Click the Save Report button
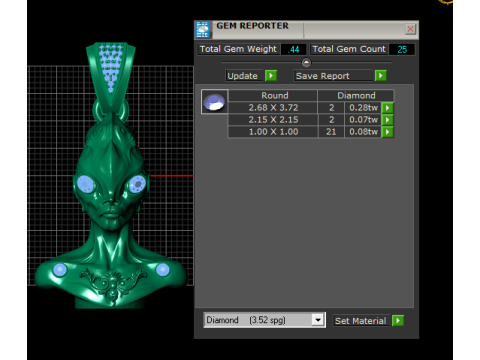The height and width of the screenshot is (360, 480). click(333, 76)
